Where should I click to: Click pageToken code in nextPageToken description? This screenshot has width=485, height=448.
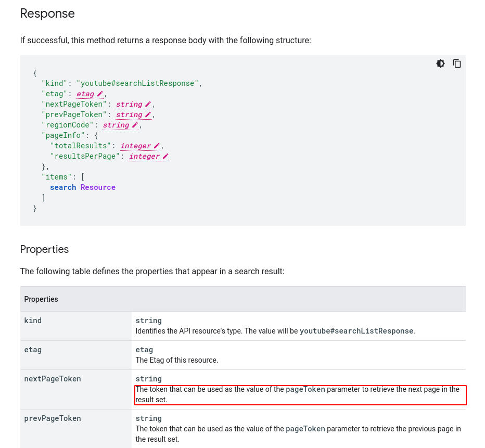[x=305, y=390]
